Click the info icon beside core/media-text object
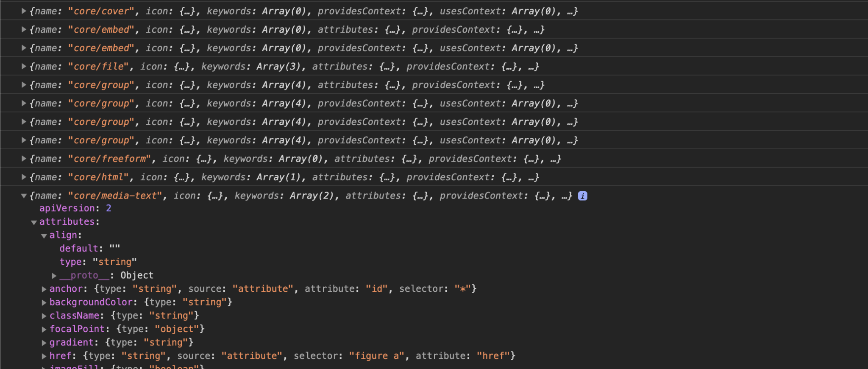The height and width of the screenshot is (369, 868). (x=583, y=196)
